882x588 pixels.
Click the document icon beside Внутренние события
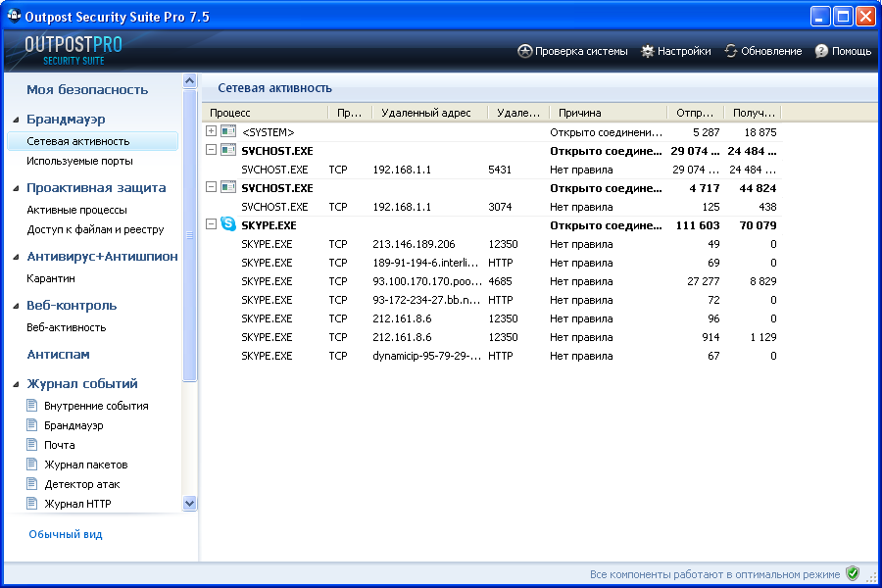click(32, 405)
